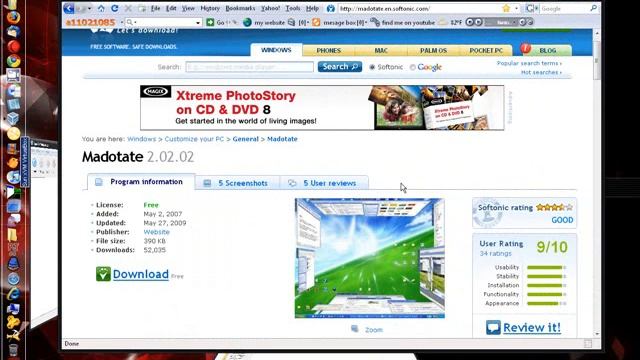Click the Review it! link
Image resolution: width=640 pixels, height=360 pixels.
532,327
